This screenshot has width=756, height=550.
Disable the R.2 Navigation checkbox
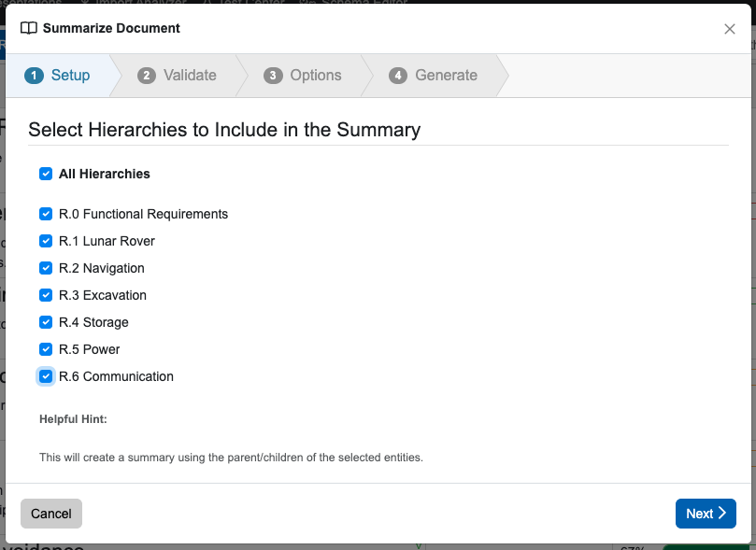(x=46, y=268)
